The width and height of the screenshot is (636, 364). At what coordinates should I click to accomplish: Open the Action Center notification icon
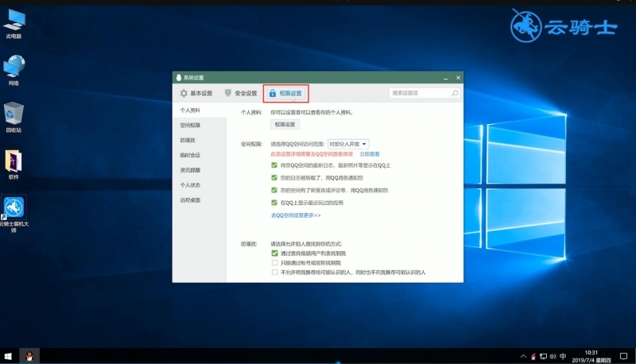pyautogui.click(x=624, y=356)
